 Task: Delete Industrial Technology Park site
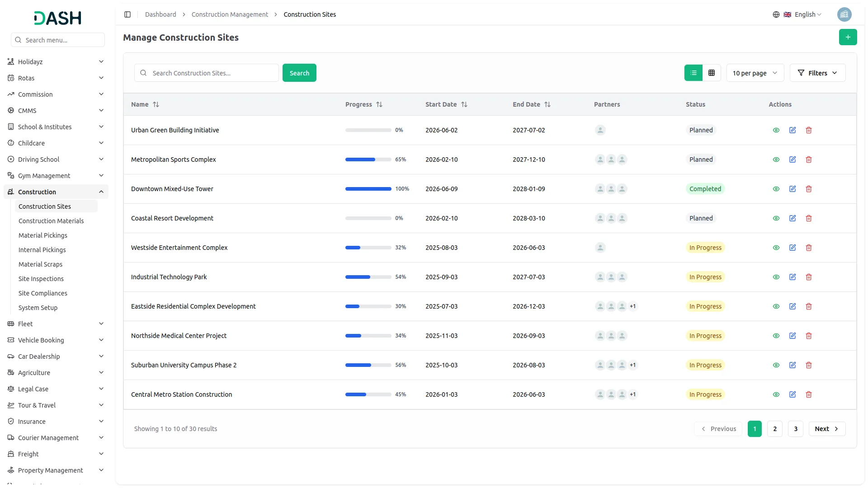[x=809, y=277]
